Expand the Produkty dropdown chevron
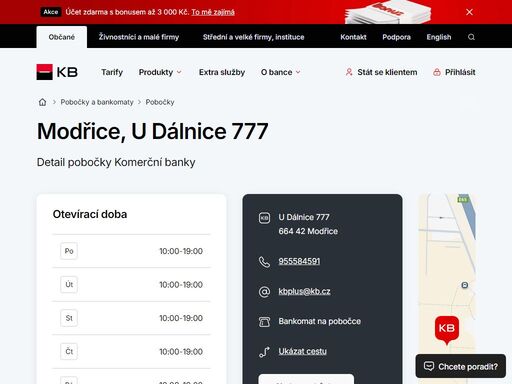Image resolution: width=512 pixels, height=384 pixels. 179,72
